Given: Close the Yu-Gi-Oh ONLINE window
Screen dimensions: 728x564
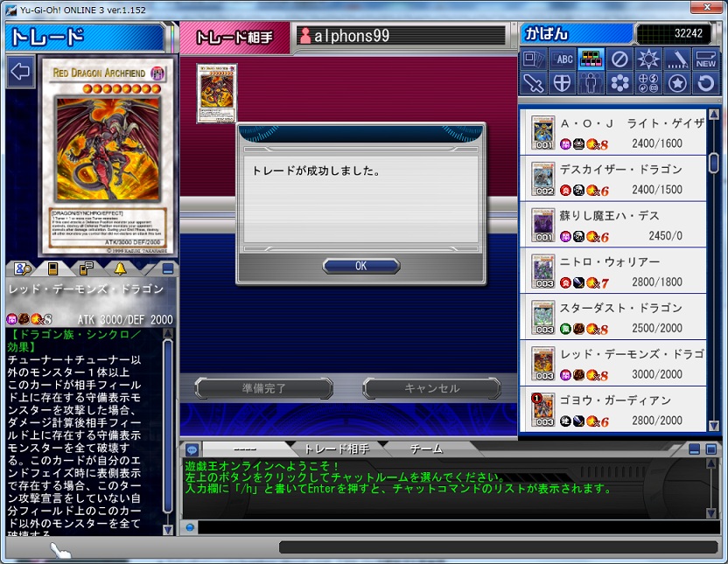Looking at the screenshot, I should coord(707,7).
